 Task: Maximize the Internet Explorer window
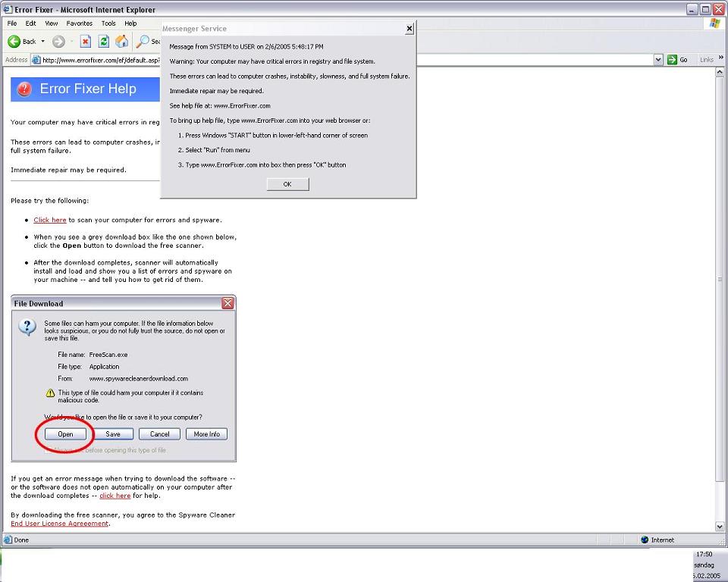point(705,9)
